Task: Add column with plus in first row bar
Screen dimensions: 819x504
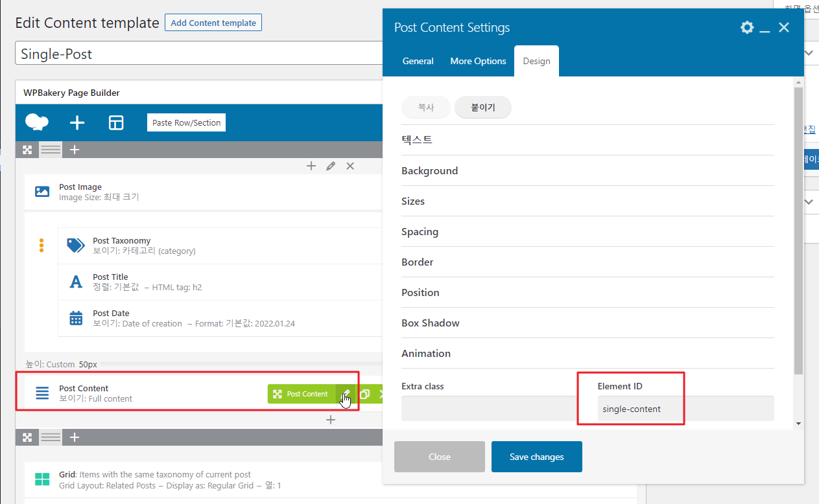Action: [x=75, y=150]
